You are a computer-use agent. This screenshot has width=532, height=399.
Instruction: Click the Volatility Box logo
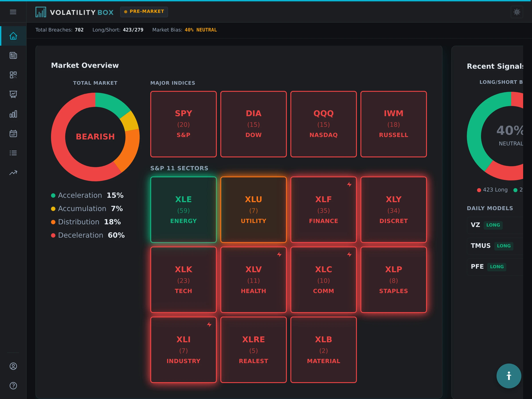click(74, 12)
